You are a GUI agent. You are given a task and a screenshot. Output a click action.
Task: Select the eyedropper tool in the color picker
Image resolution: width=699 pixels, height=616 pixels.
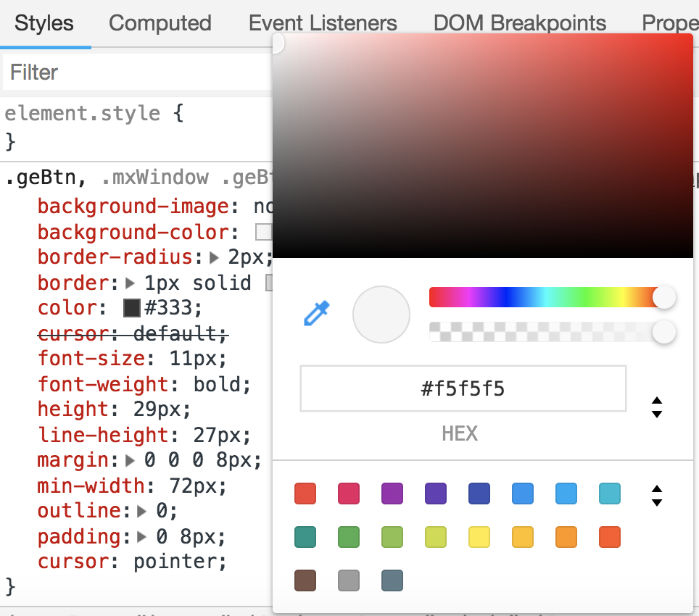pyautogui.click(x=316, y=313)
